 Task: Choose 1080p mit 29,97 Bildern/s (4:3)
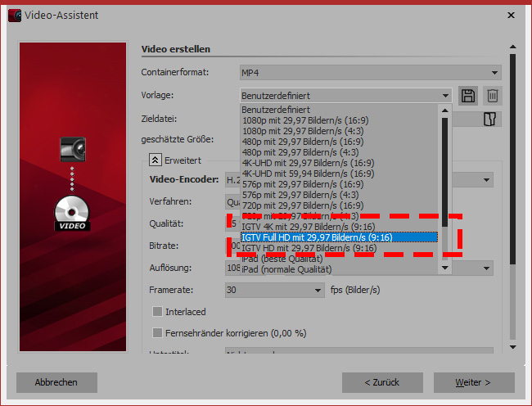point(340,131)
